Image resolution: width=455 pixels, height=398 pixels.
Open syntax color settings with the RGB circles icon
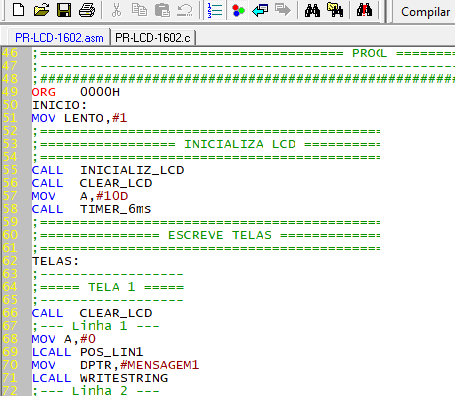click(238, 10)
